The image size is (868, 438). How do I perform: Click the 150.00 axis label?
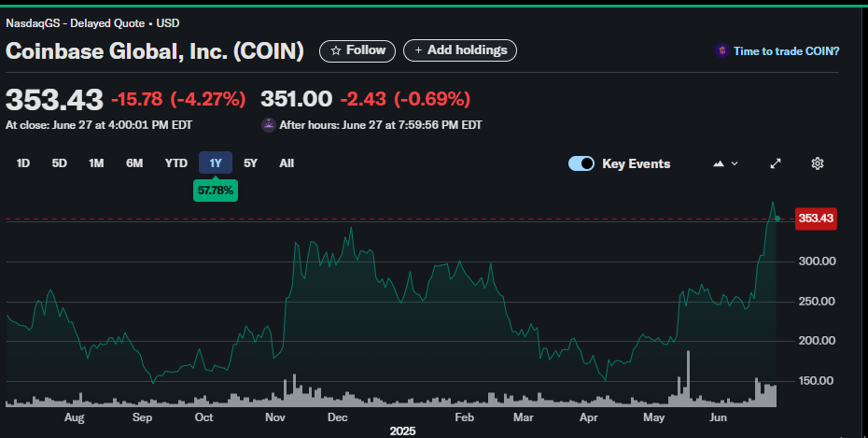pos(817,381)
